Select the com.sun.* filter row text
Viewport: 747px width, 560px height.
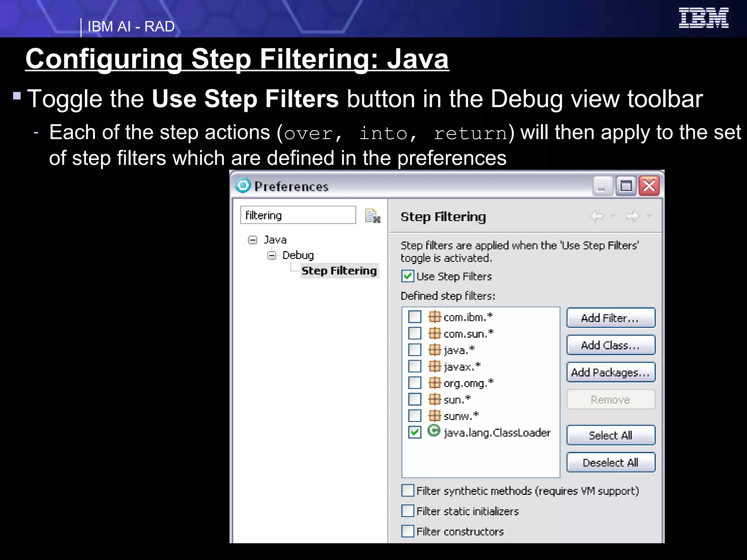click(x=469, y=334)
